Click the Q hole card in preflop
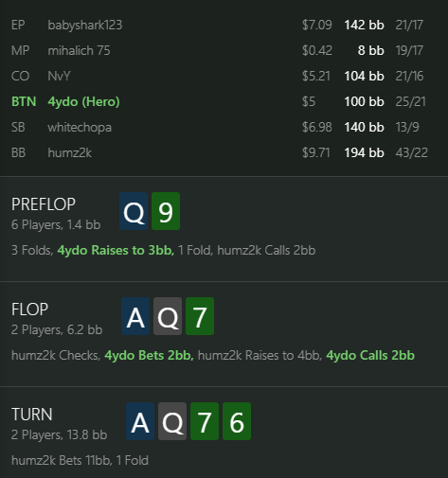448x478 pixels. point(134,211)
